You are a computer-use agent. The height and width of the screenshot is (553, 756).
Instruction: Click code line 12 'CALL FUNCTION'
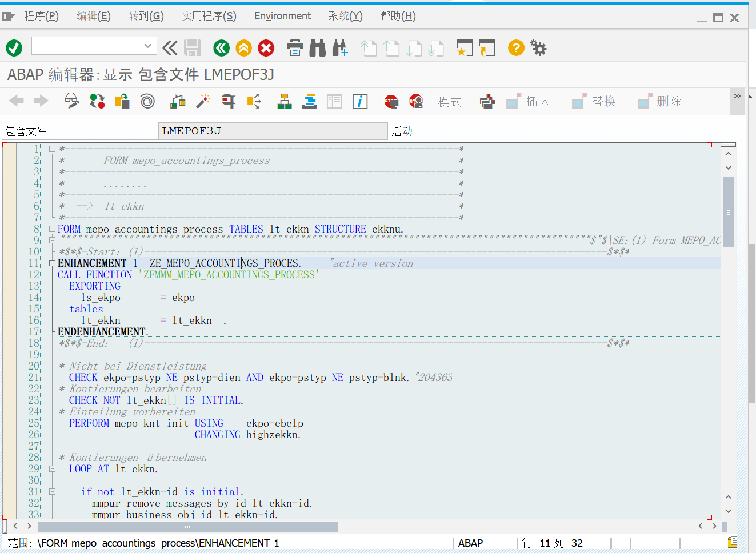[189, 275]
